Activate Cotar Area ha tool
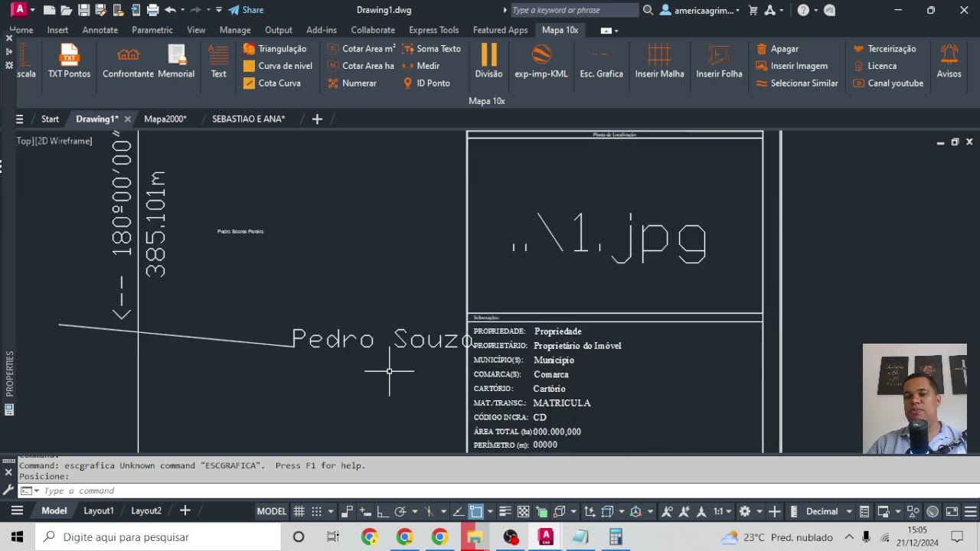 tap(360, 66)
